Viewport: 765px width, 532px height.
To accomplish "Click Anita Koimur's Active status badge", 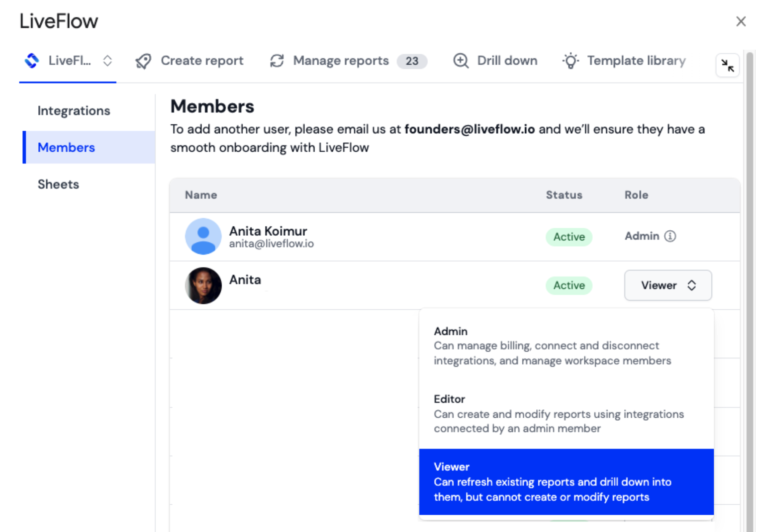I will [569, 237].
